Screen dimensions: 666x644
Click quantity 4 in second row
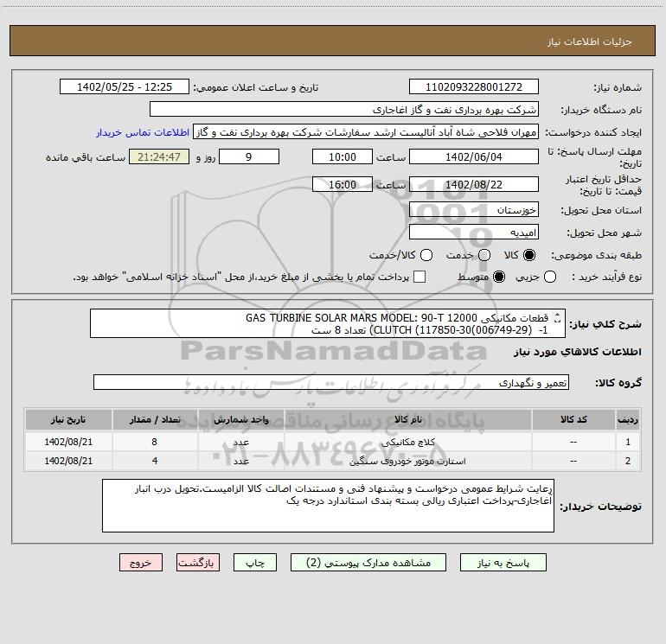tap(155, 461)
